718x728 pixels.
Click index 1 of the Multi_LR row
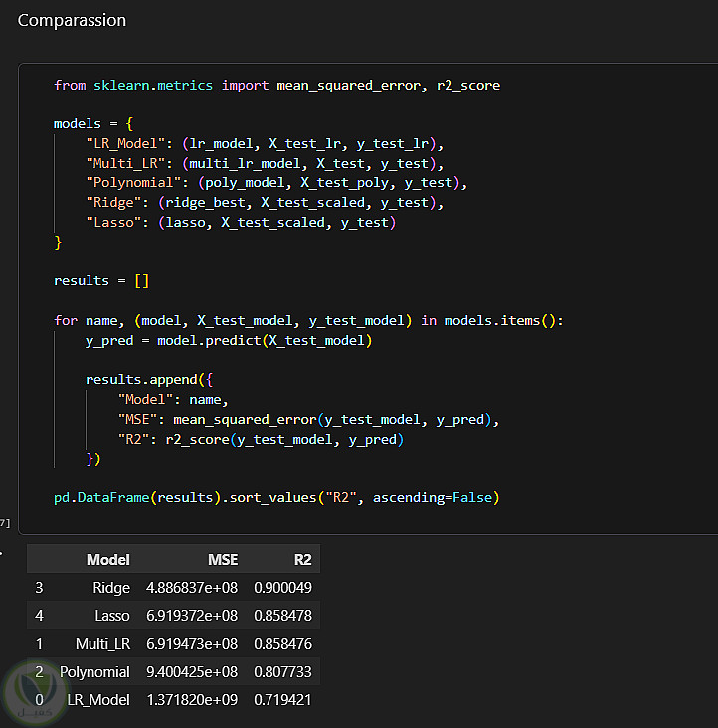point(39,644)
